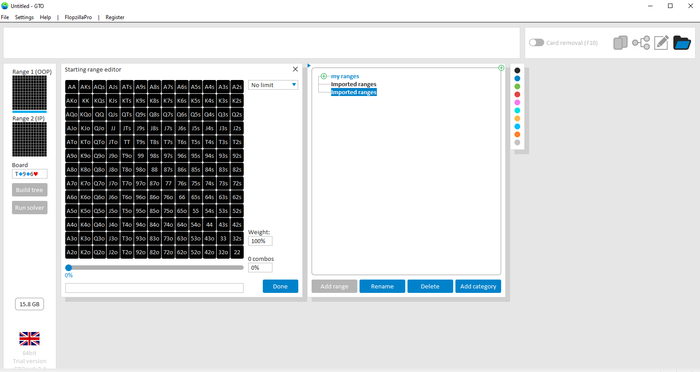Pick the green color swatch
Screen dimensions: 700x372
coord(517,86)
